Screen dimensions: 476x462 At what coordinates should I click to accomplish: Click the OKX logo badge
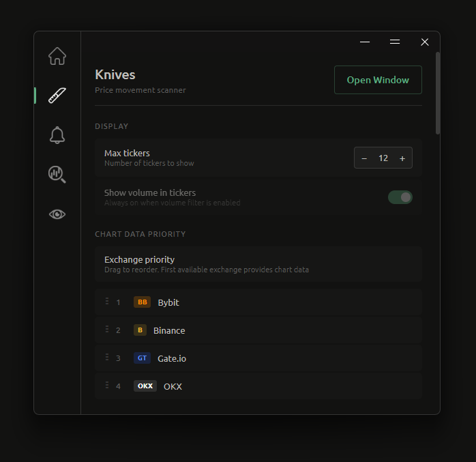pyautogui.click(x=145, y=386)
